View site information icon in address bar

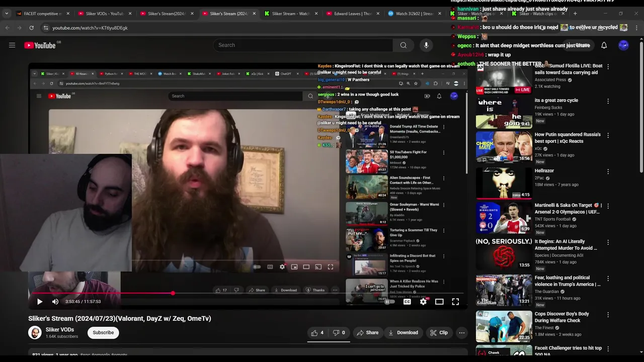pos(45,28)
